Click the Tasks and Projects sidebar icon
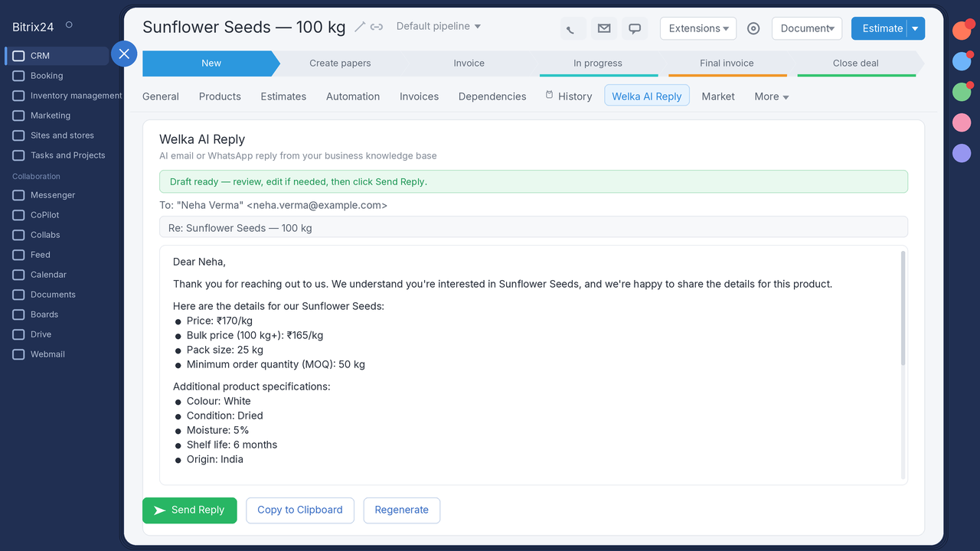 tap(18, 155)
